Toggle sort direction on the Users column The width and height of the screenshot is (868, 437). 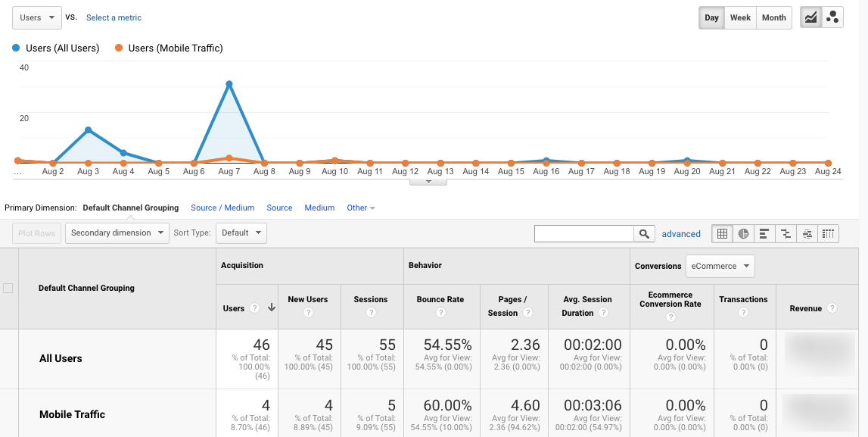(272, 308)
